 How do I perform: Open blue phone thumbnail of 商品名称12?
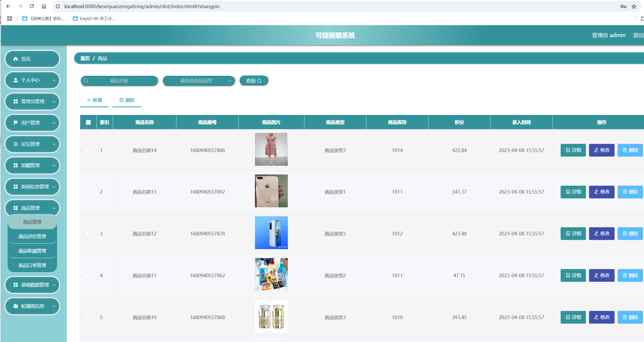pyautogui.click(x=271, y=233)
